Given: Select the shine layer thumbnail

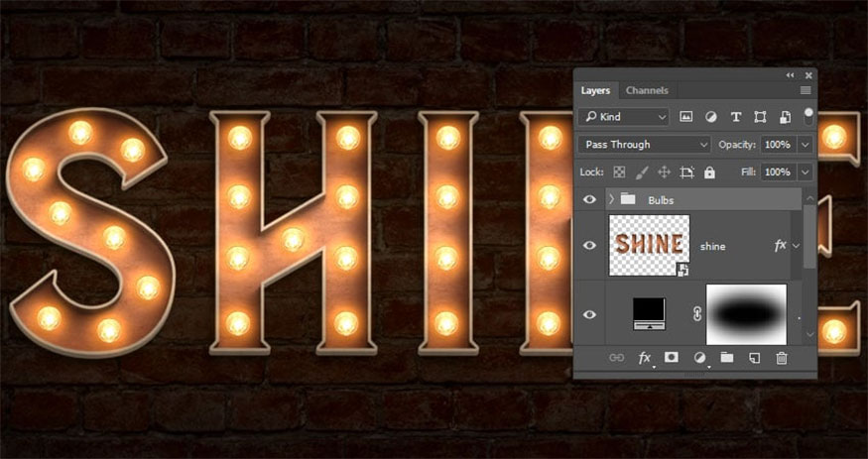Looking at the screenshot, I should pos(649,245).
